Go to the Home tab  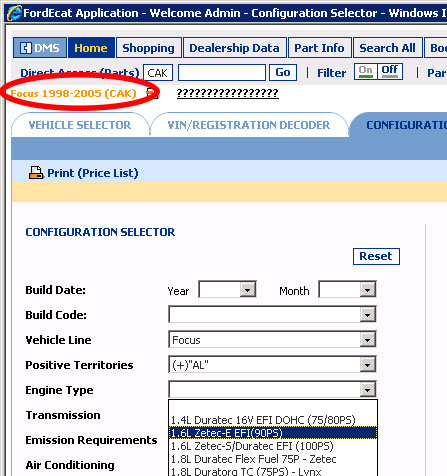[91, 48]
